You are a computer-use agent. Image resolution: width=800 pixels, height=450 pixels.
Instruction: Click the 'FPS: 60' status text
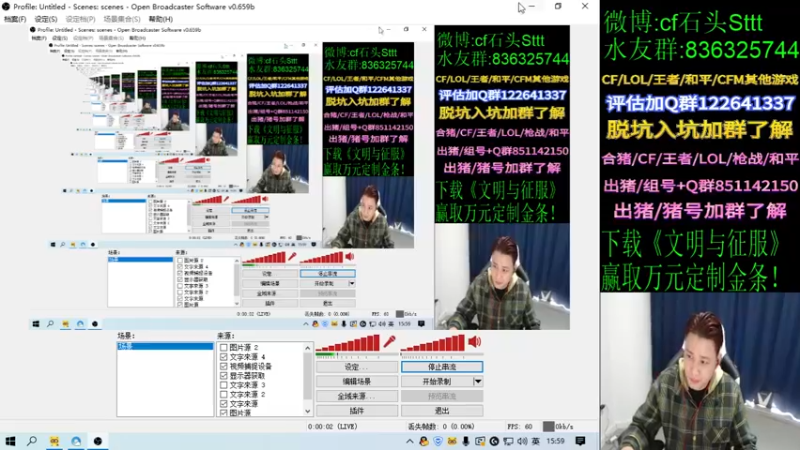(x=520, y=427)
